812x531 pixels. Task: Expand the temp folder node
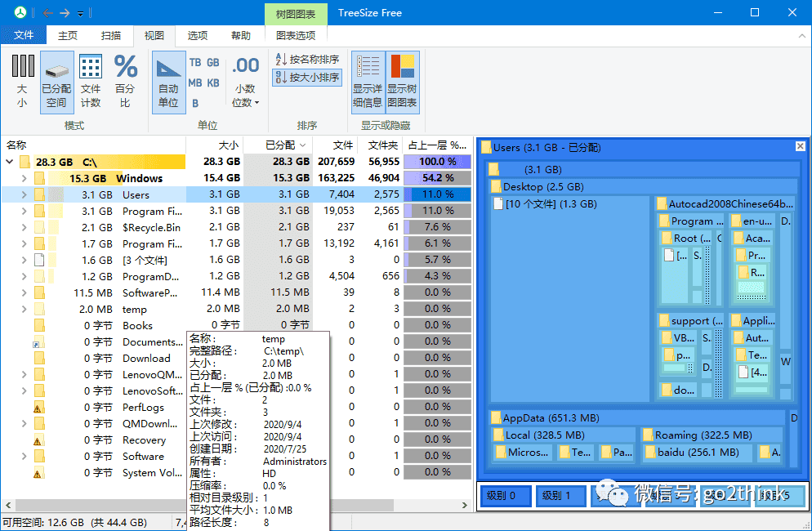point(24,310)
